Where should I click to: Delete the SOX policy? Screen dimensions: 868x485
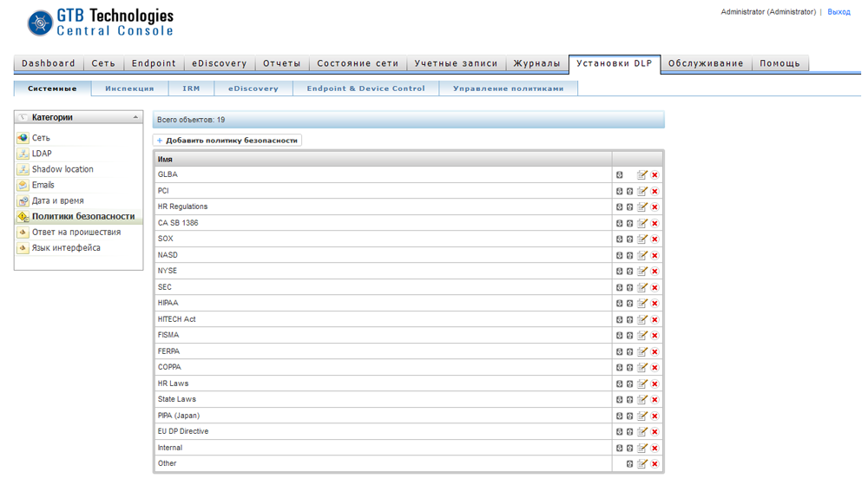(654, 239)
